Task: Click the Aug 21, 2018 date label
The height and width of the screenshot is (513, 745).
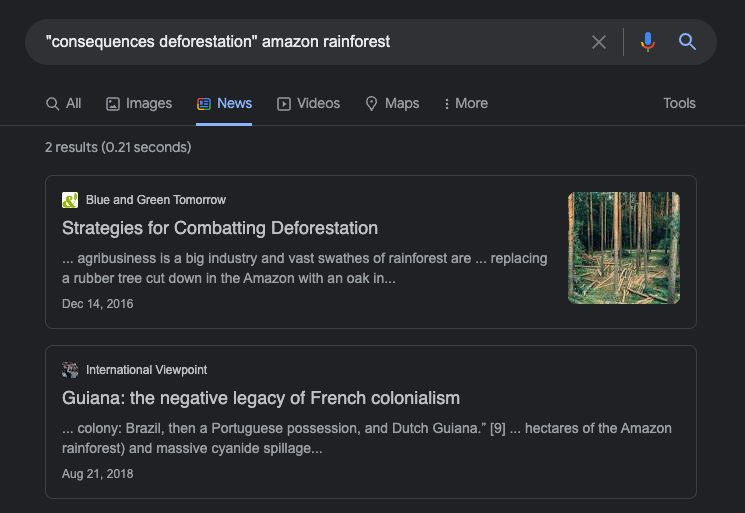Action: [98, 474]
